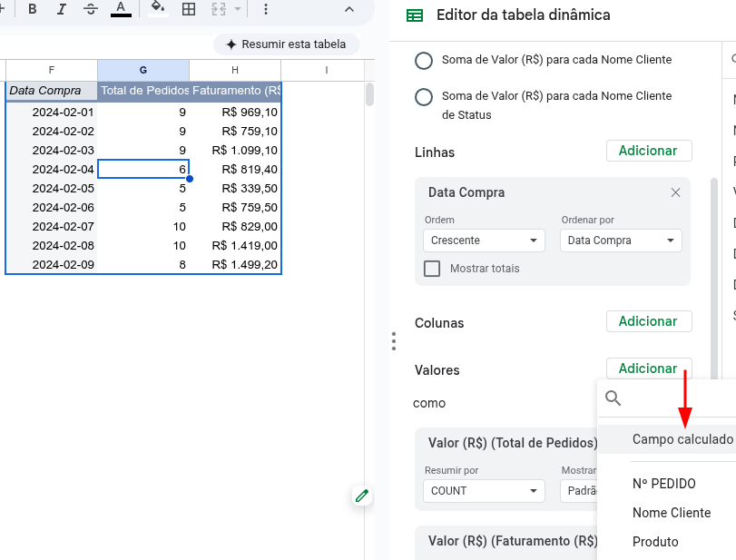Screen dimensions: 736x560
Task: Open the more toolbar options menu
Action: (x=266, y=8)
